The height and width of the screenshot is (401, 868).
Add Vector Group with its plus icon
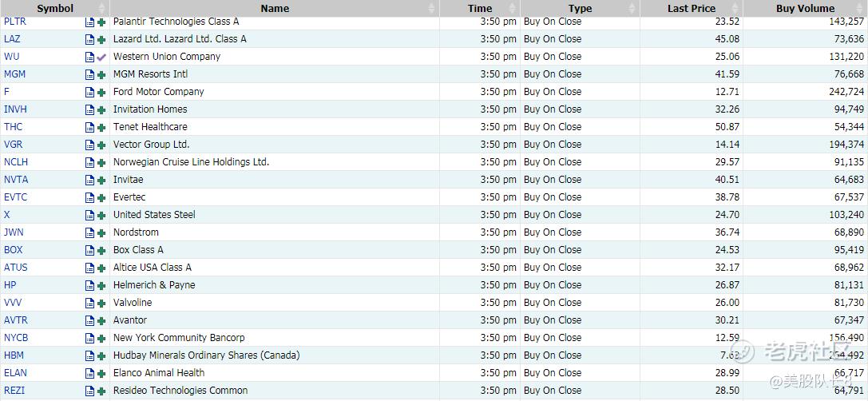(101, 145)
